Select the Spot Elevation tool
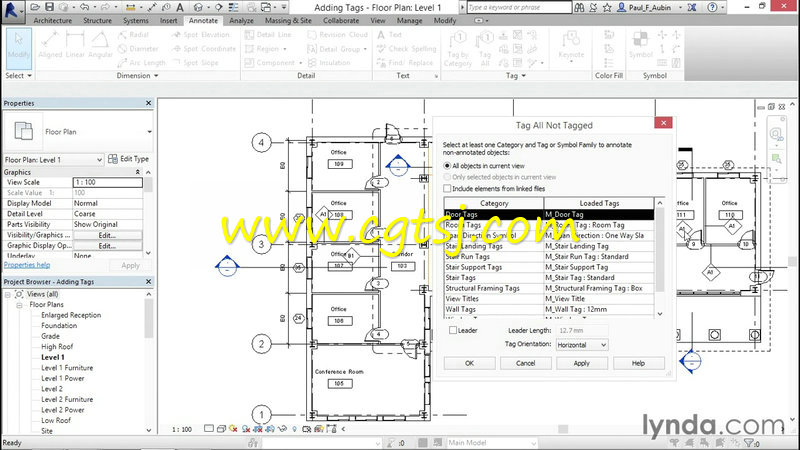800x450 pixels. 201,35
